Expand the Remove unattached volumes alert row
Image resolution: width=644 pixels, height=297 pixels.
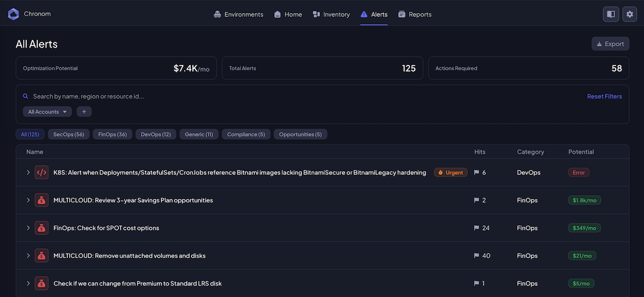click(x=28, y=256)
